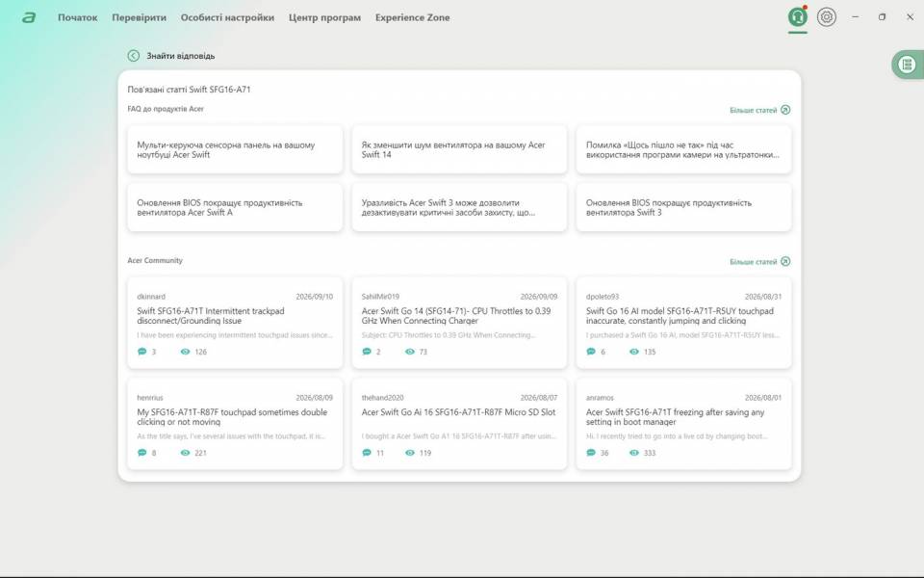Click username anramos
Viewport: 924px width, 578px height.
coord(600,398)
